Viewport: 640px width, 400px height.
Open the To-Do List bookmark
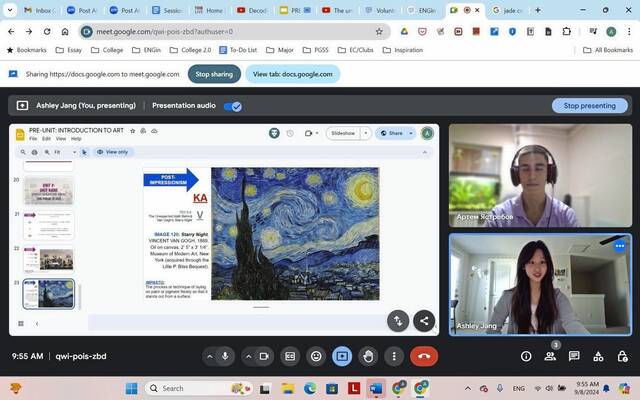pyautogui.click(x=238, y=50)
